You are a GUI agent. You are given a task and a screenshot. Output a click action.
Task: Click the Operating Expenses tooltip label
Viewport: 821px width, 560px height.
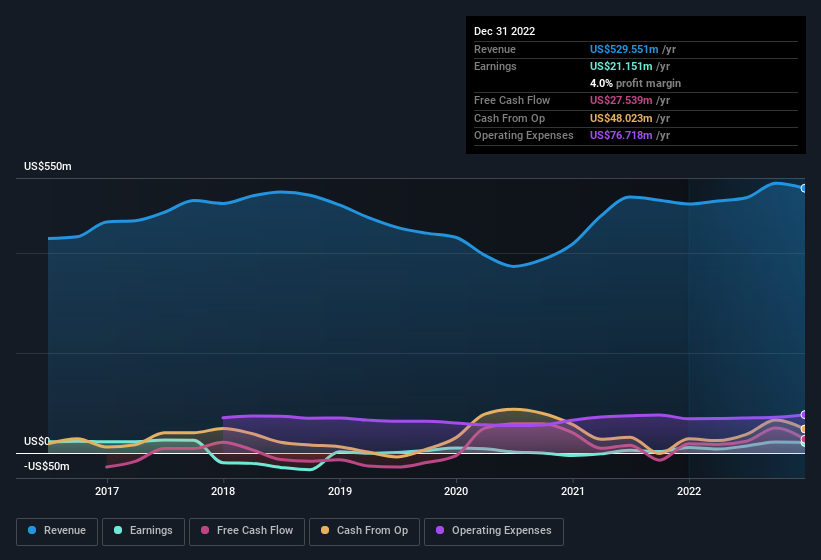coord(524,136)
